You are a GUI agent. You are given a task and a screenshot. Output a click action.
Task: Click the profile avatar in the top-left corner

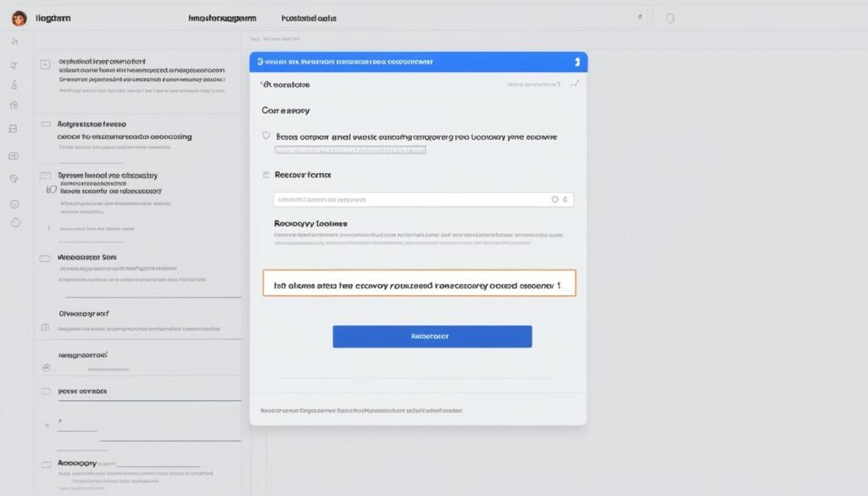point(18,18)
